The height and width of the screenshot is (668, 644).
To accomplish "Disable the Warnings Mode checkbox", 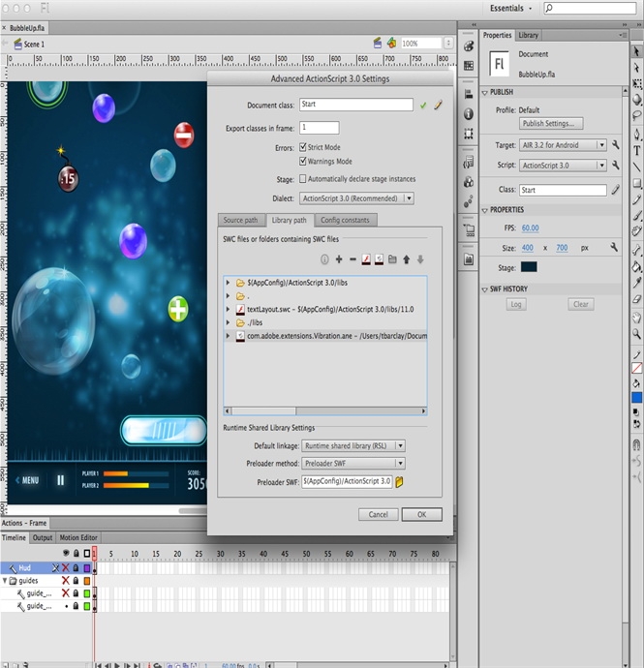I will click(303, 162).
